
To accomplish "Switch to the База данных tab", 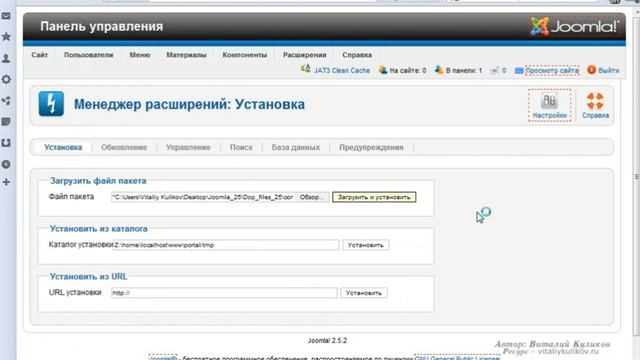I will tap(296, 147).
